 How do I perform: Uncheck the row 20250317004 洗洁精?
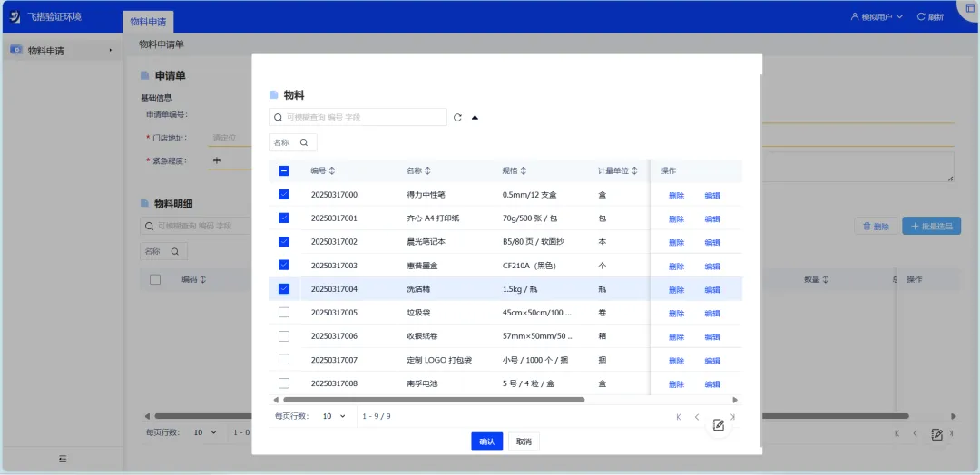pos(284,289)
